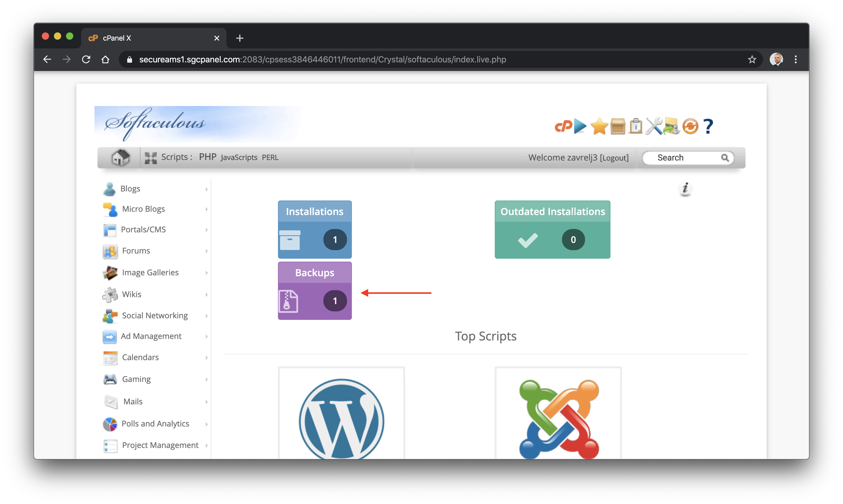Click the Ad Management arrow icon

click(x=109, y=337)
